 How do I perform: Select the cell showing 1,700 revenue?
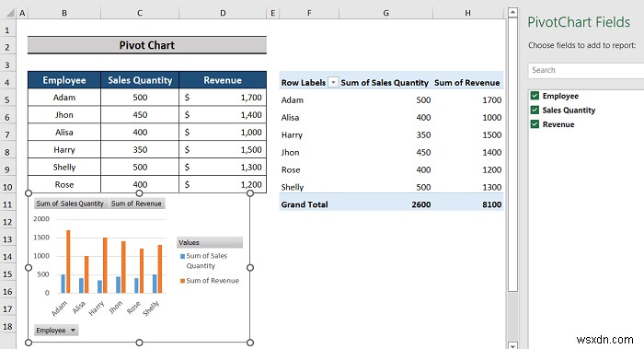point(223,98)
